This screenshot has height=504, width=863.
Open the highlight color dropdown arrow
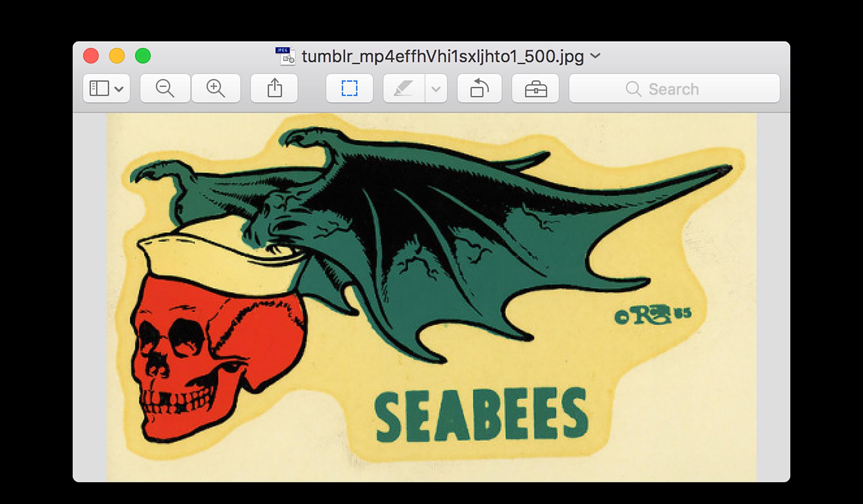click(436, 89)
